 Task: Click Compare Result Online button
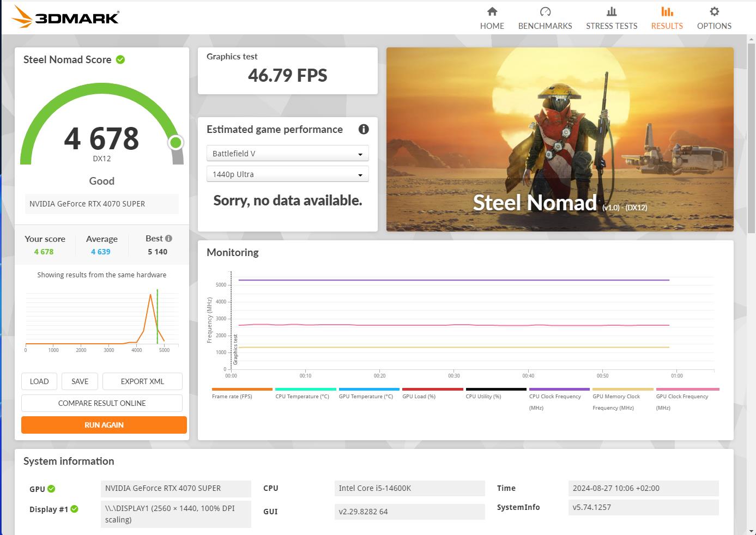(102, 403)
